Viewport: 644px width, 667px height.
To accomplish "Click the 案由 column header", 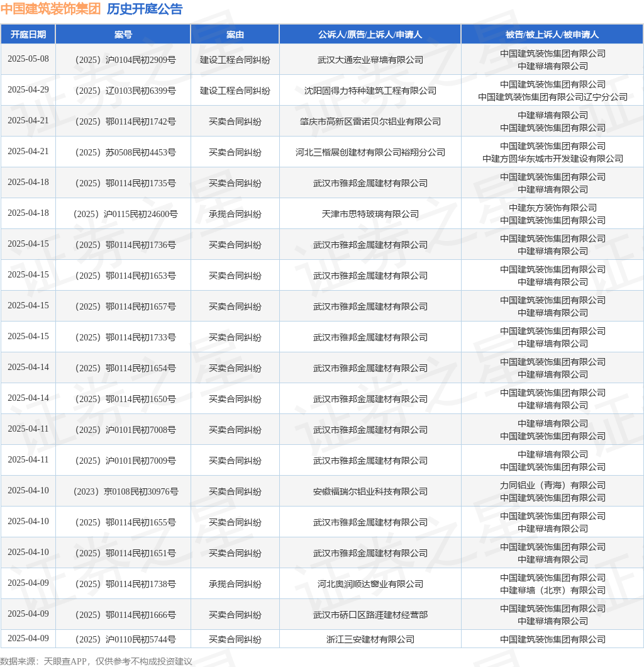I will 235,35.
